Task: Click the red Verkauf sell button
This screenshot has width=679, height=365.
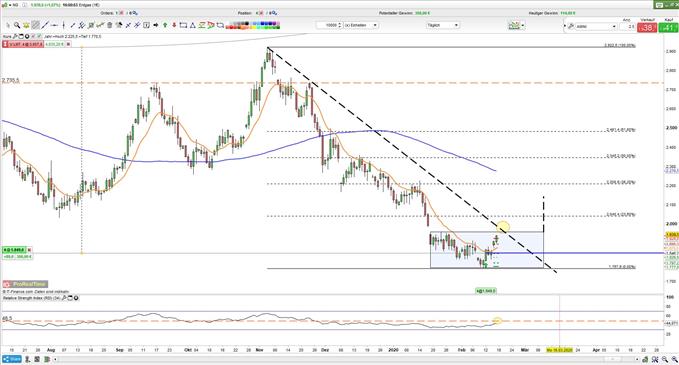Action: (647, 27)
